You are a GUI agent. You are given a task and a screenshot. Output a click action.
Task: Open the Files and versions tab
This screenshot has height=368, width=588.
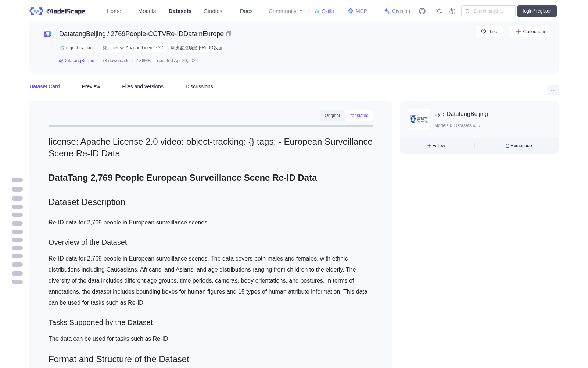pos(143,86)
